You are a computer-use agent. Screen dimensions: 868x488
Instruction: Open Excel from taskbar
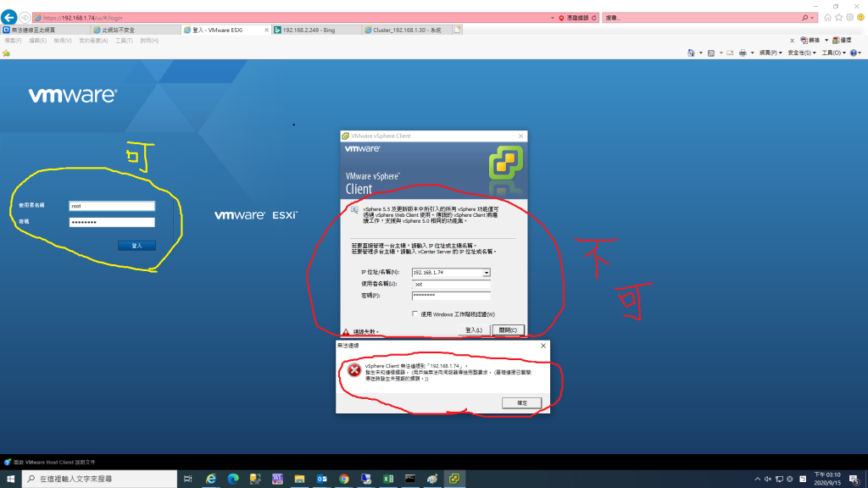[x=388, y=479]
